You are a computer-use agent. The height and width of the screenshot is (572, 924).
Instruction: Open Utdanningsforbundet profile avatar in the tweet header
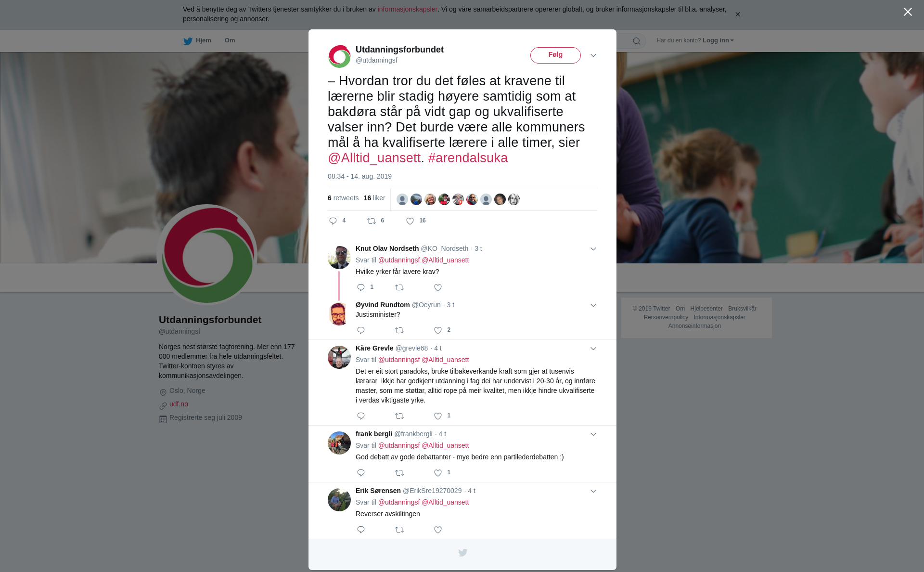pyautogui.click(x=339, y=56)
